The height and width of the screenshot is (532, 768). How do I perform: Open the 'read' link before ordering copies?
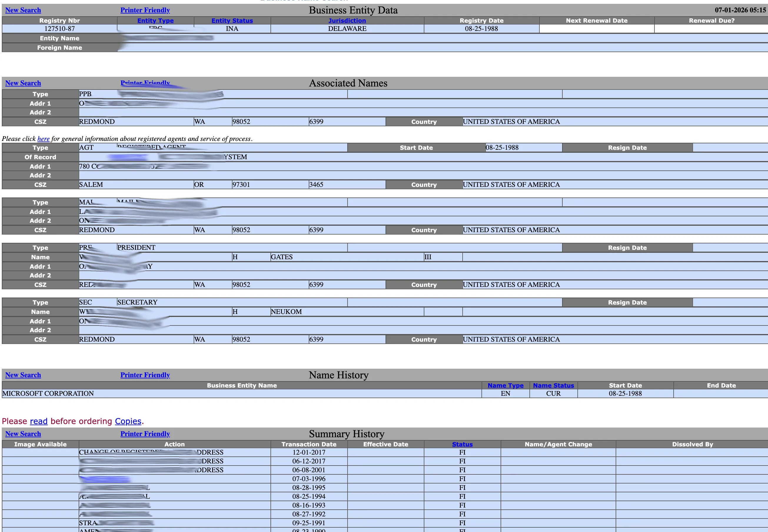pyautogui.click(x=39, y=421)
